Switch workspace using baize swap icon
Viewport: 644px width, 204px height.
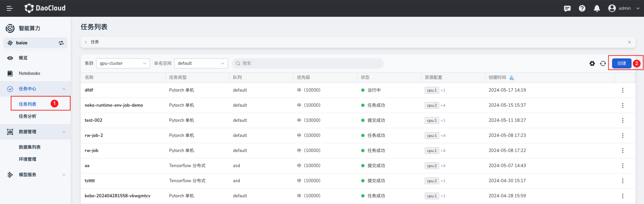tap(61, 43)
